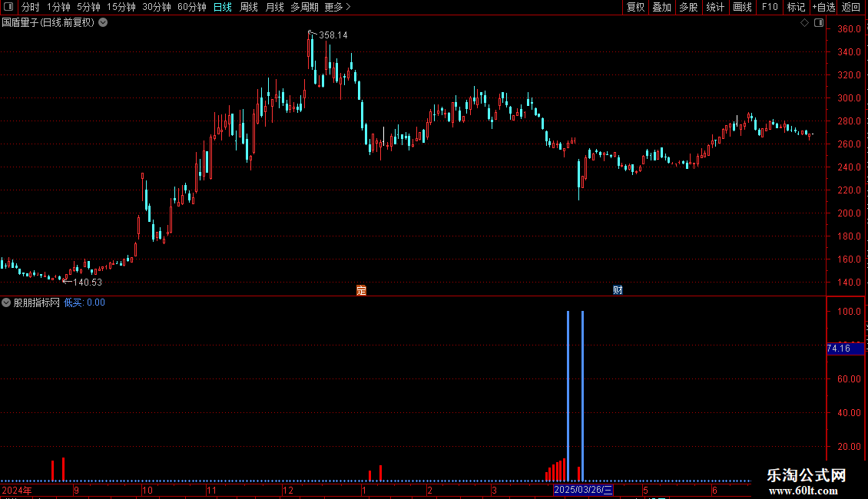Click the 财 financial report marker

[618, 290]
